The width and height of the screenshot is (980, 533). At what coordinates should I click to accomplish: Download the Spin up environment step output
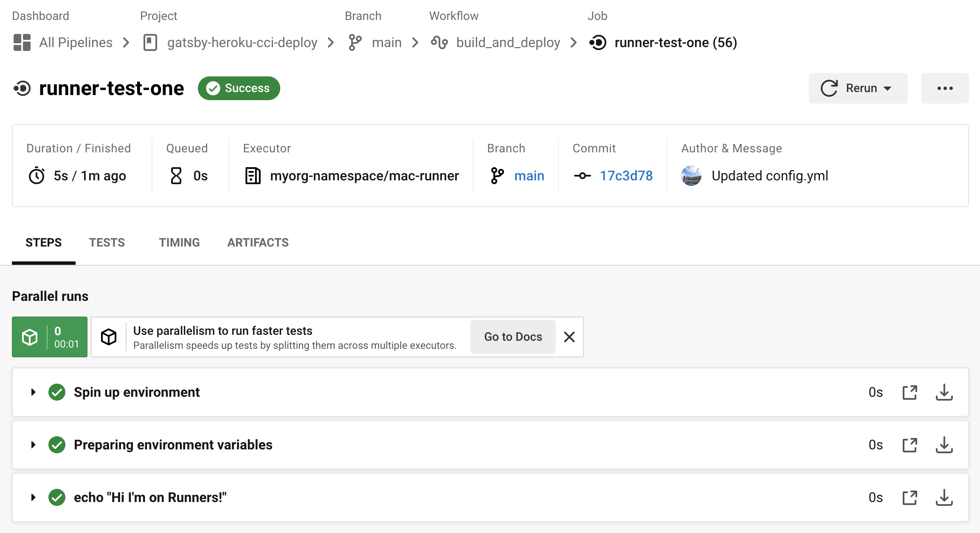pos(944,392)
